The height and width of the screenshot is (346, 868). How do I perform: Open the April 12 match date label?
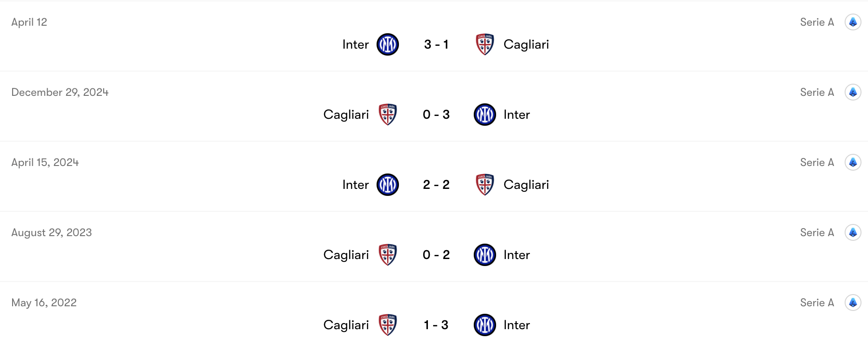[29, 22]
